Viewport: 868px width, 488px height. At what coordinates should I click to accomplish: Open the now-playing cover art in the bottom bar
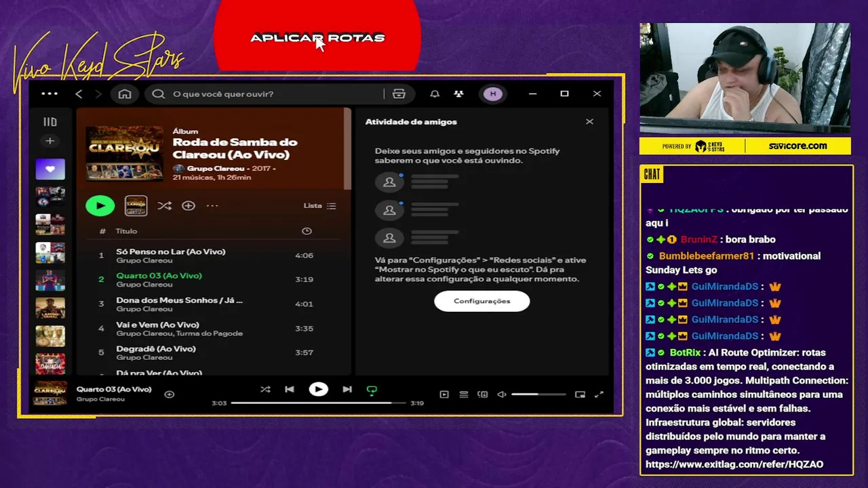(50, 394)
